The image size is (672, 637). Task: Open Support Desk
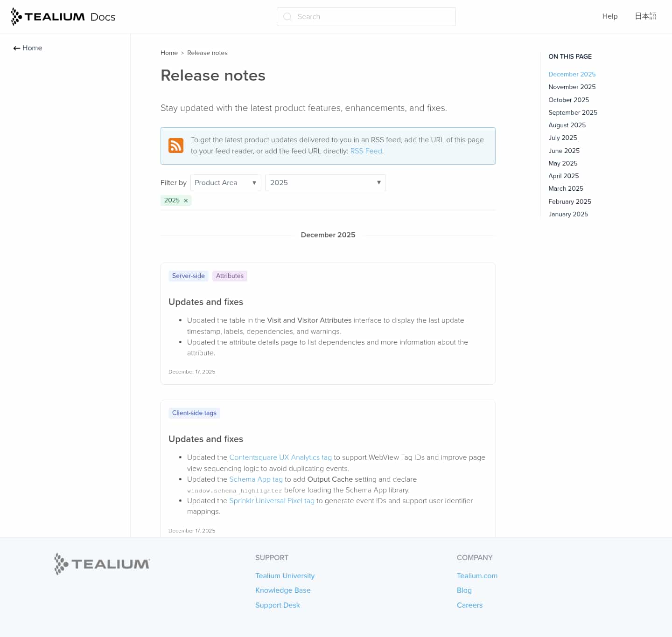[277, 605]
